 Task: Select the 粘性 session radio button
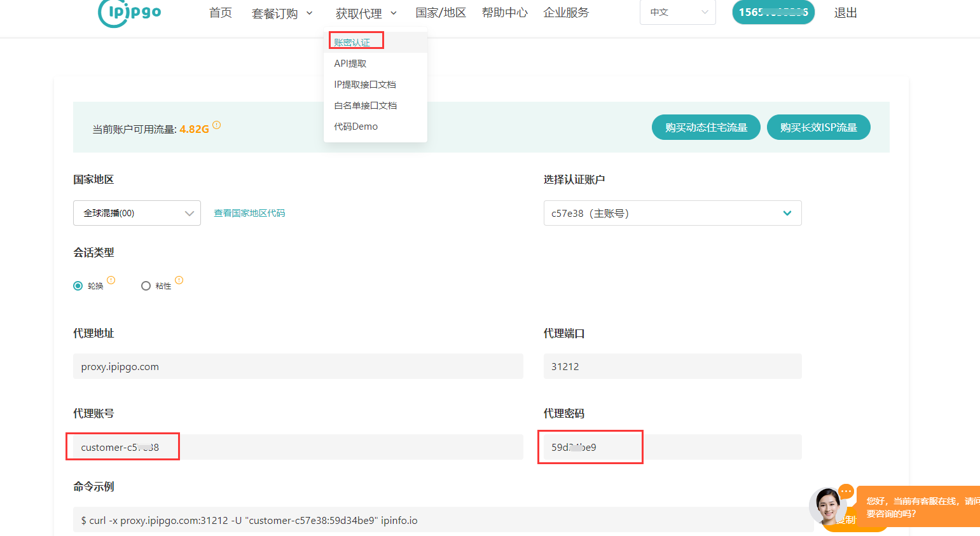[x=146, y=286]
